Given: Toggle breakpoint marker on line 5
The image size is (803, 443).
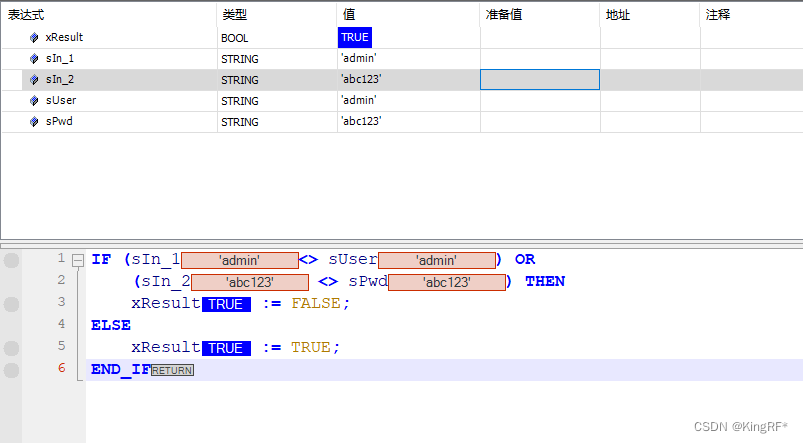Looking at the screenshot, I should tap(11, 348).
